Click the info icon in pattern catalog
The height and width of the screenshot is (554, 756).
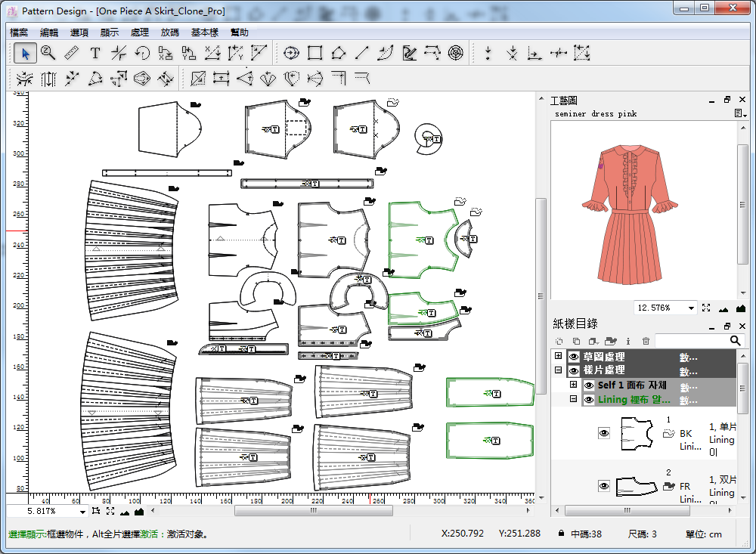628,342
